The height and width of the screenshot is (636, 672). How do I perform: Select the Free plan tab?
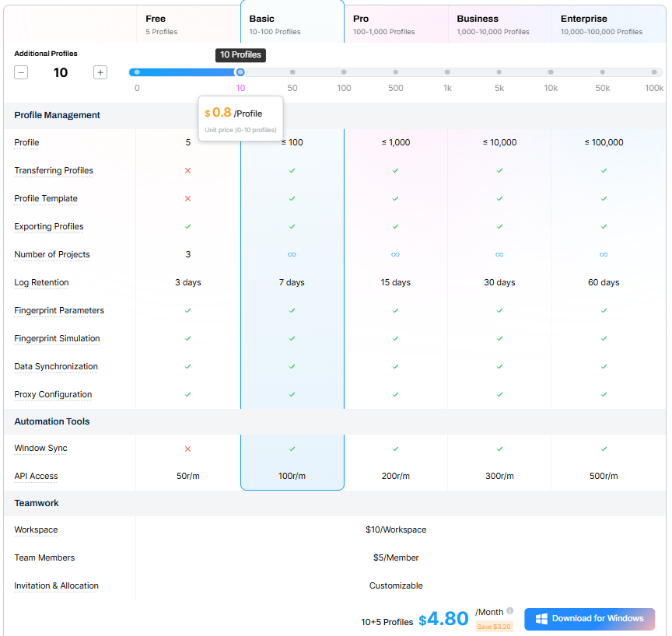click(x=187, y=23)
